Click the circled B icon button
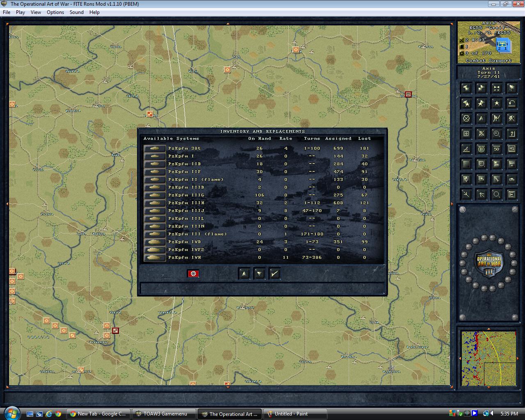This screenshot has width=525, height=420. 481,149
